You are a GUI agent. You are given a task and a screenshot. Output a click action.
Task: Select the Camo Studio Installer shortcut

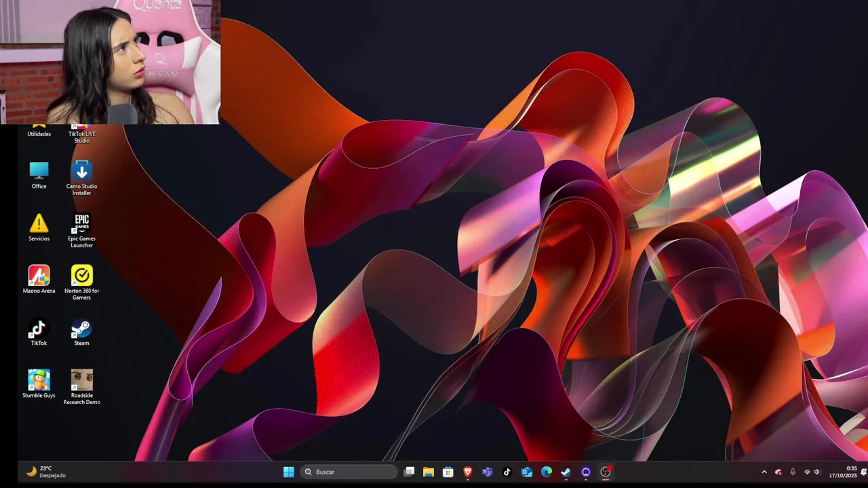[x=81, y=178]
